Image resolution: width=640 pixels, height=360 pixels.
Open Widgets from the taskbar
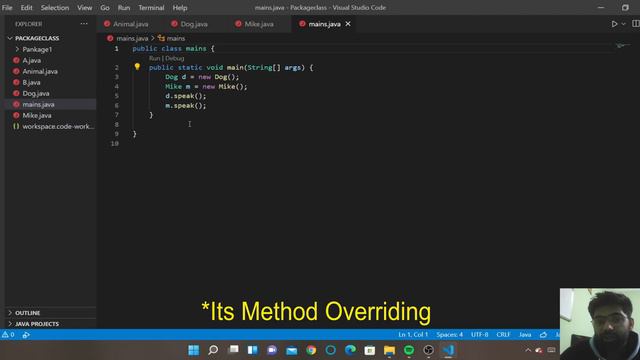pos(253,350)
